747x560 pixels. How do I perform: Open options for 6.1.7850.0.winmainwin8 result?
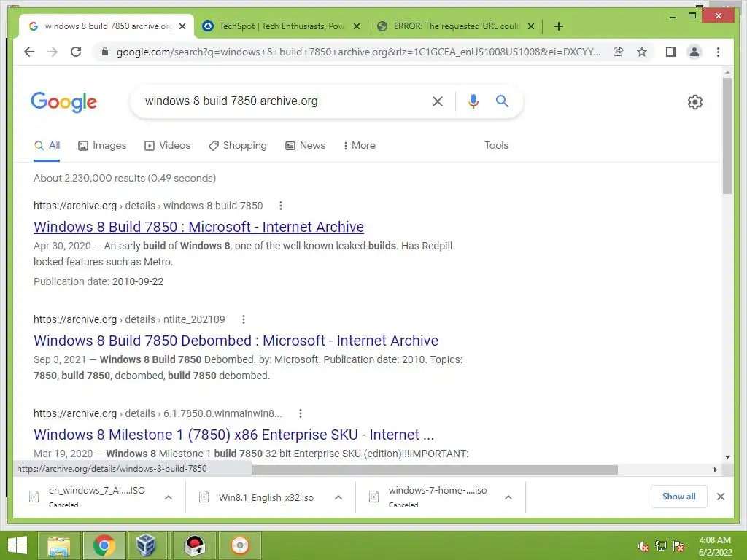pos(300,414)
